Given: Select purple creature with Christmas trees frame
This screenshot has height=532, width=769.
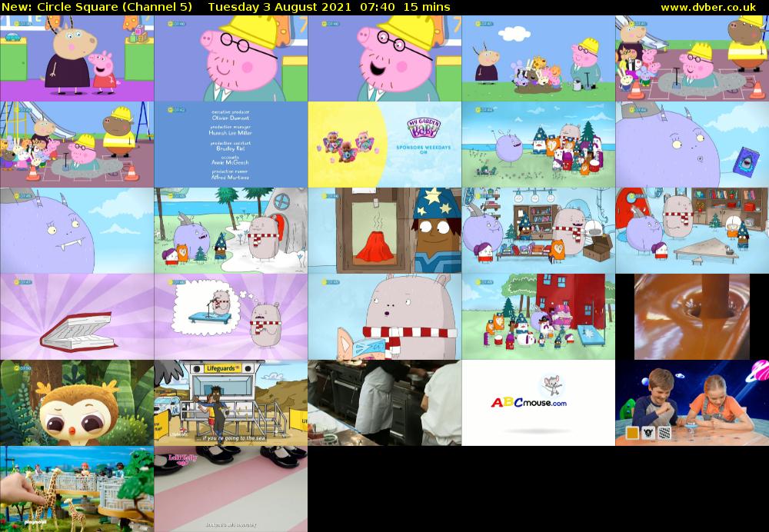Looking at the screenshot, I should 538,145.
